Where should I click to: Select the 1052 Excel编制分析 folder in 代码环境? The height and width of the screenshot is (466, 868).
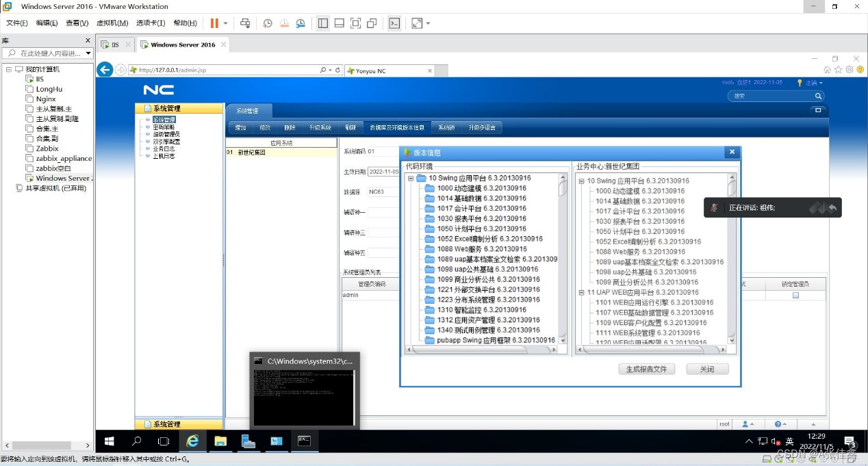tap(483, 239)
